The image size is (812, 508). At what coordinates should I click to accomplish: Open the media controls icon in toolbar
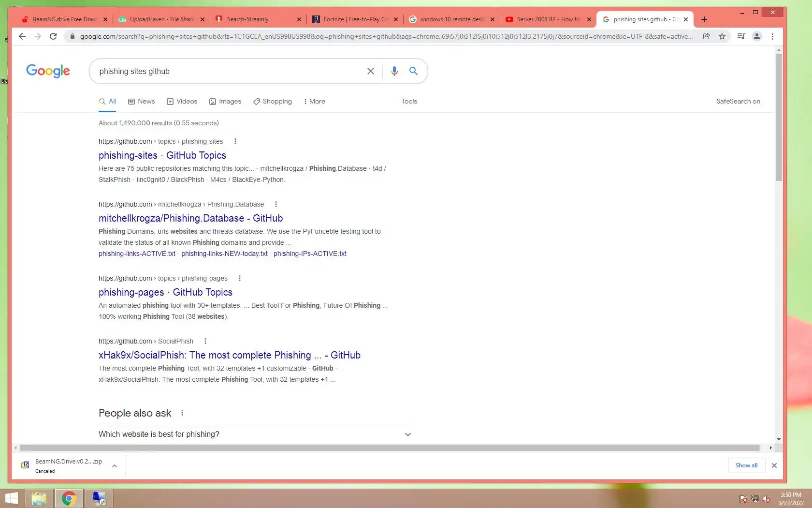(740, 36)
